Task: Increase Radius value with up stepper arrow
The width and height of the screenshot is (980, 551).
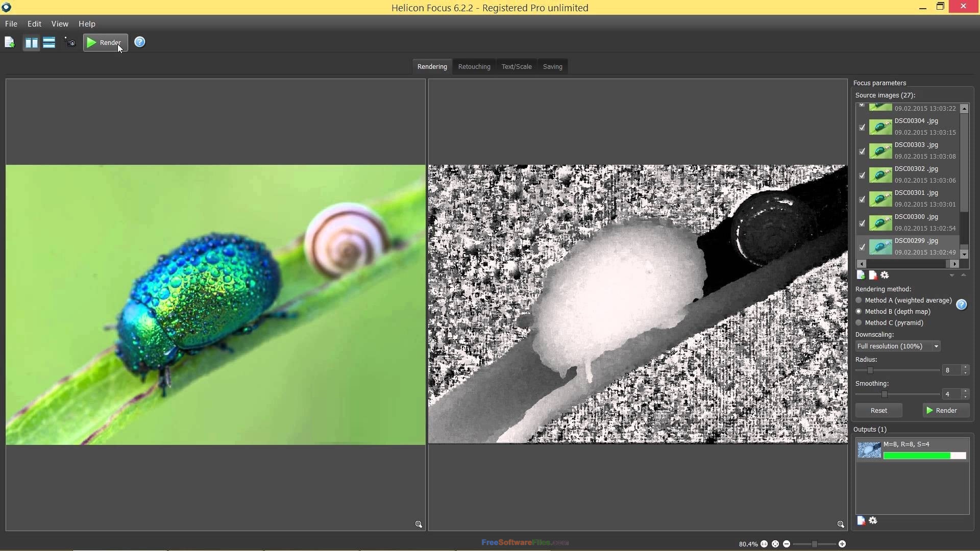Action: click(965, 367)
